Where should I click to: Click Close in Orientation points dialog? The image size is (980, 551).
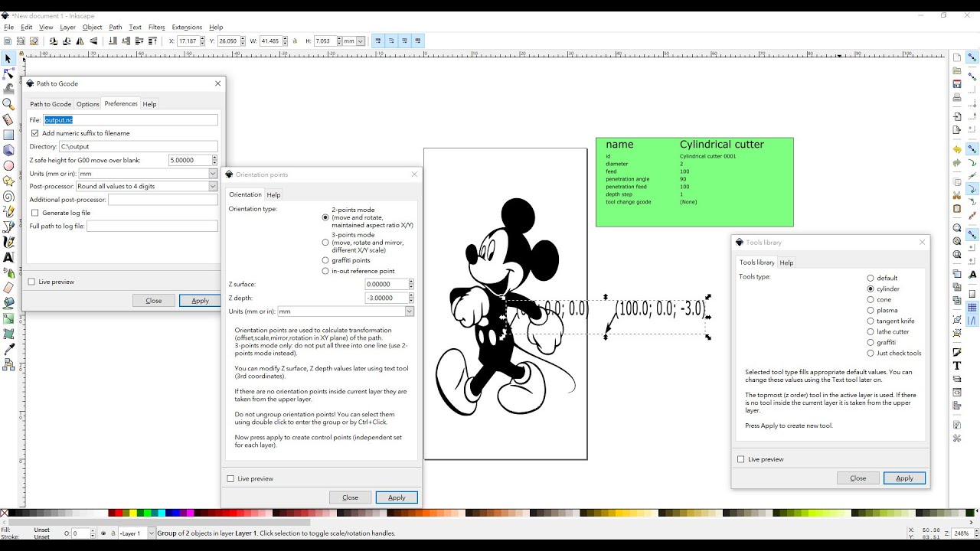[351, 497]
